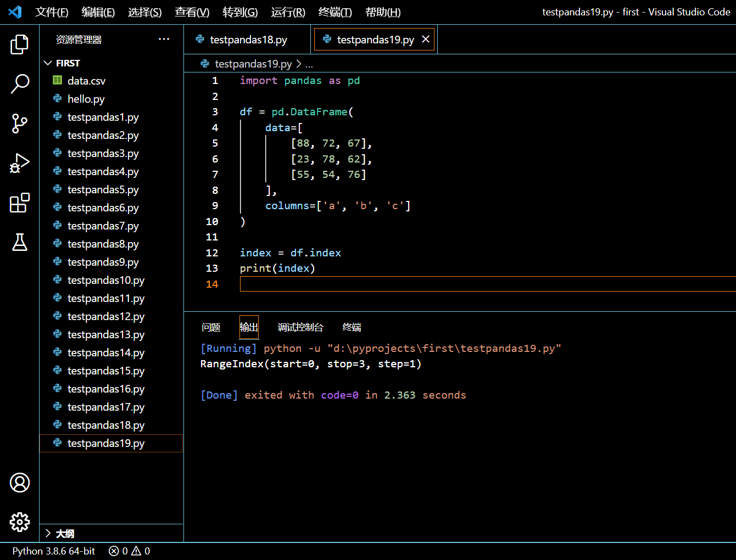The width and height of the screenshot is (736, 560).
Task: Open testpandas11.py file
Action: [111, 298]
